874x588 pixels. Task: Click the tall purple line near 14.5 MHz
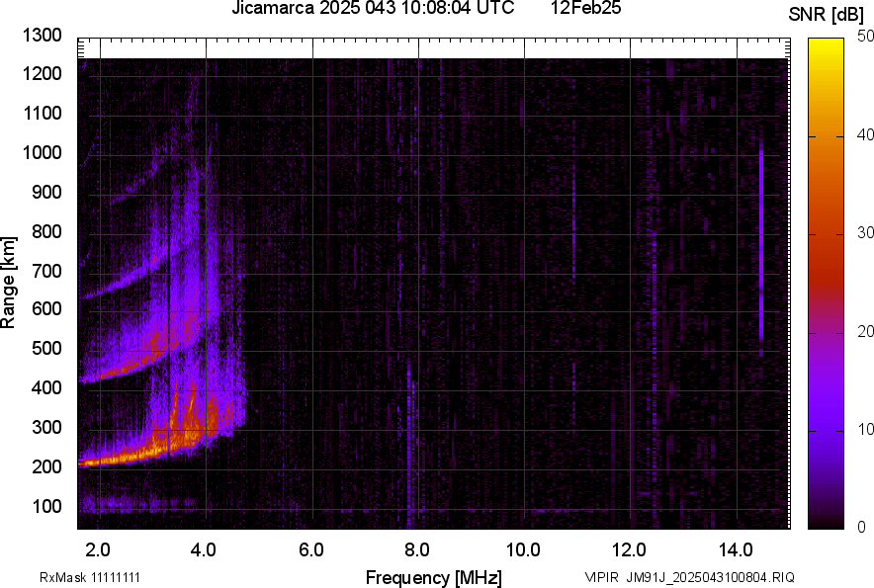761,247
